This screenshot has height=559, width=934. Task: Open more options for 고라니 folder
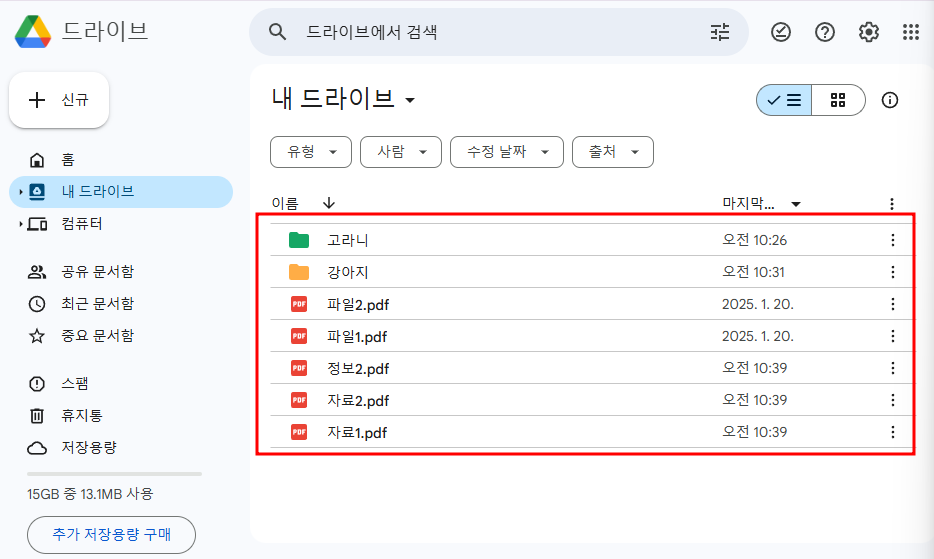[x=892, y=240]
